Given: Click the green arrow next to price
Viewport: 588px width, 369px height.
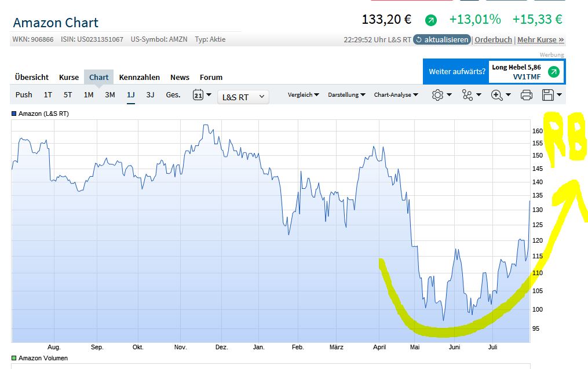Looking at the screenshot, I should pyautogui.click(x=431, y=20).
